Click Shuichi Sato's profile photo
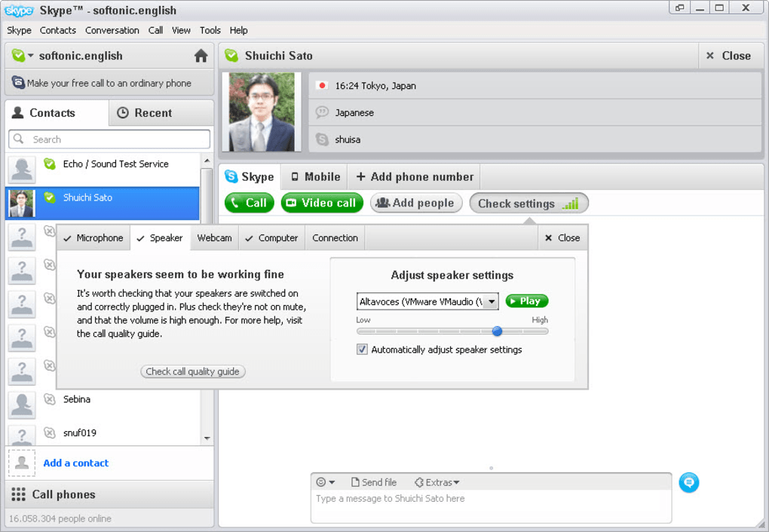The height and width of the screenshot is (532, 769). tap(262, 112)
